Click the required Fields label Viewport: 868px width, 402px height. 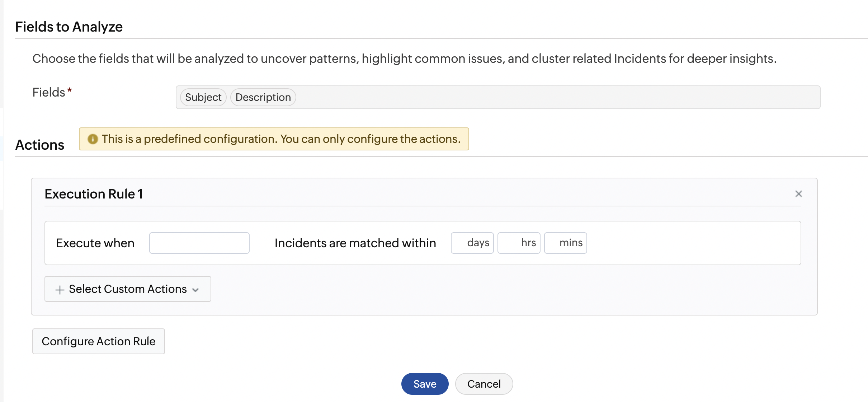[49, 92]
